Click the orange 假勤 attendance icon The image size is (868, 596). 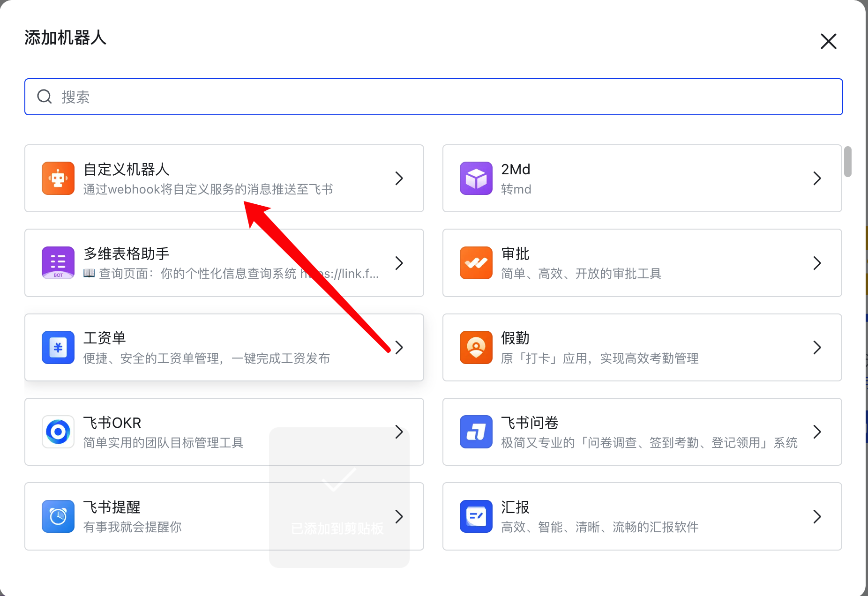point(476,348)
